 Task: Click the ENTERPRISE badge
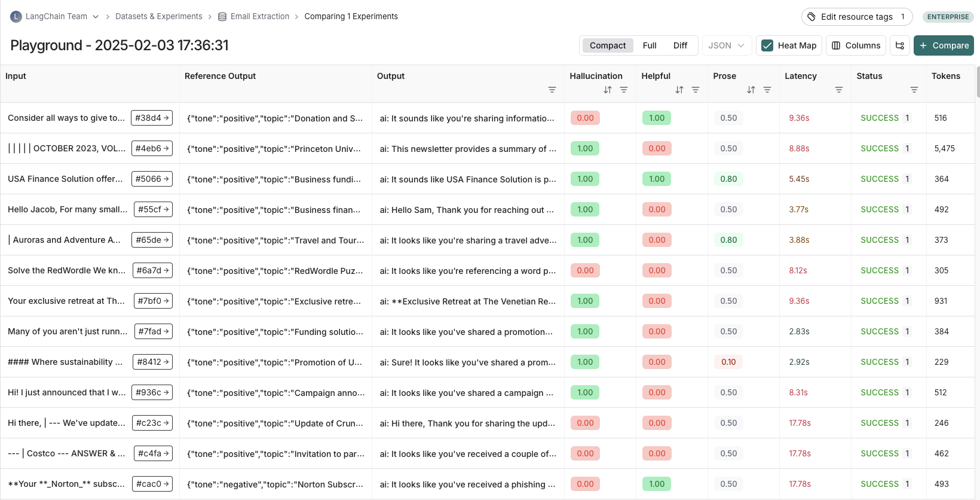948,17
